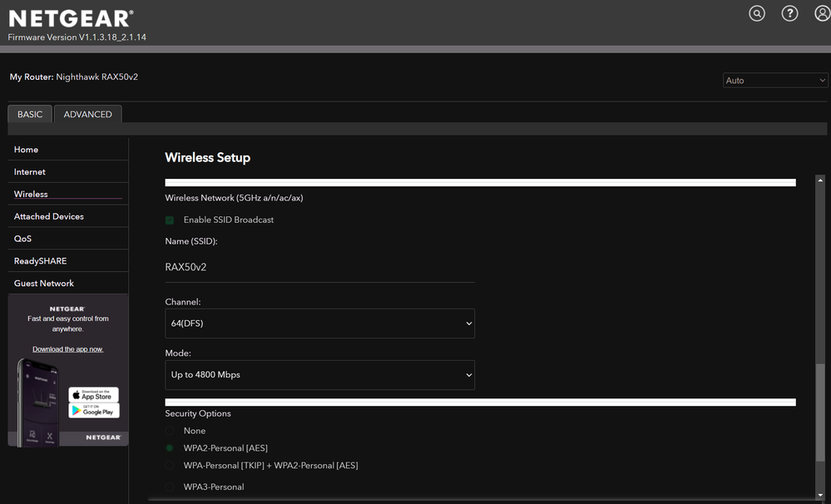831x504 pixels.
Task: Open the Channel dropdown showing 64(DFS)
Action: click(x=319, y=324)
